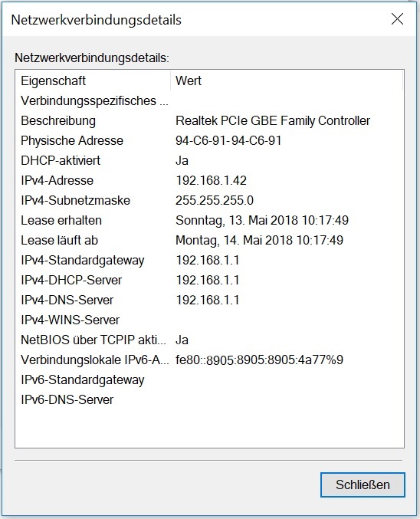Select the Lease läuft ab row
The width and height of the screenshot is (420, 519).
(209, 240)
